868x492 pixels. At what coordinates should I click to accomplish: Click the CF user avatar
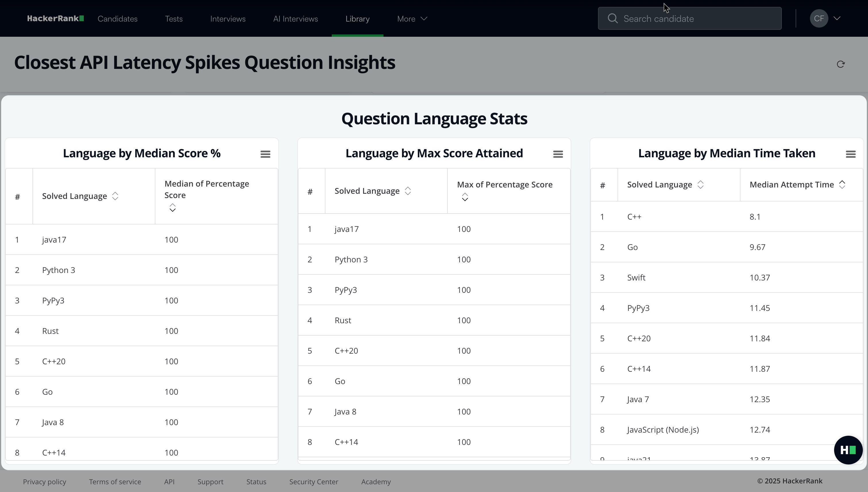(819, 19)
